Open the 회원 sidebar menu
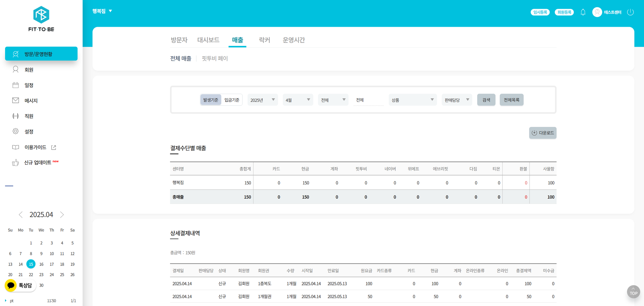644x306 pixels. pos(29,70)
